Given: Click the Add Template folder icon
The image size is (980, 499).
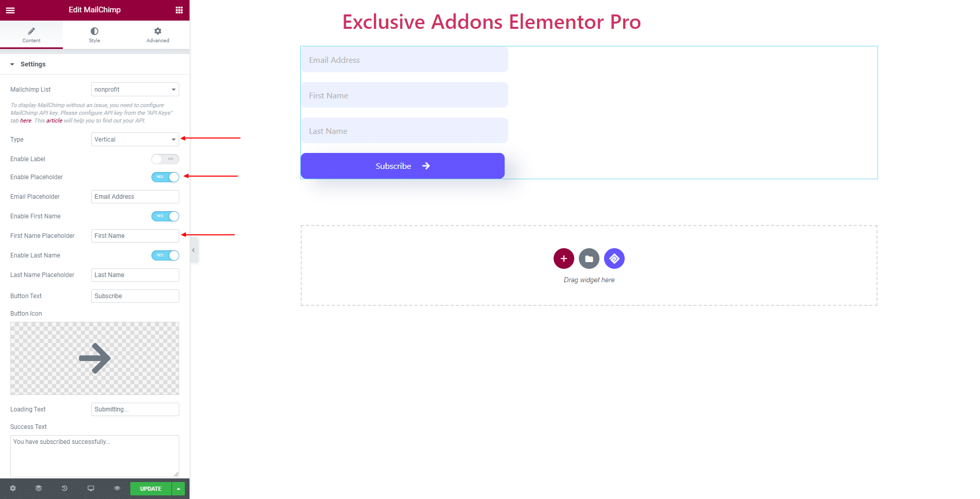Looking at the screenshot, I should pyautogui.click(x=589, y=259).
